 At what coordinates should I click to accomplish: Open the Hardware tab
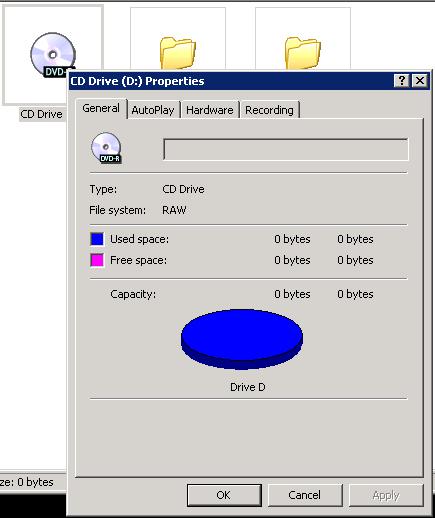click(x=210, y=110)
